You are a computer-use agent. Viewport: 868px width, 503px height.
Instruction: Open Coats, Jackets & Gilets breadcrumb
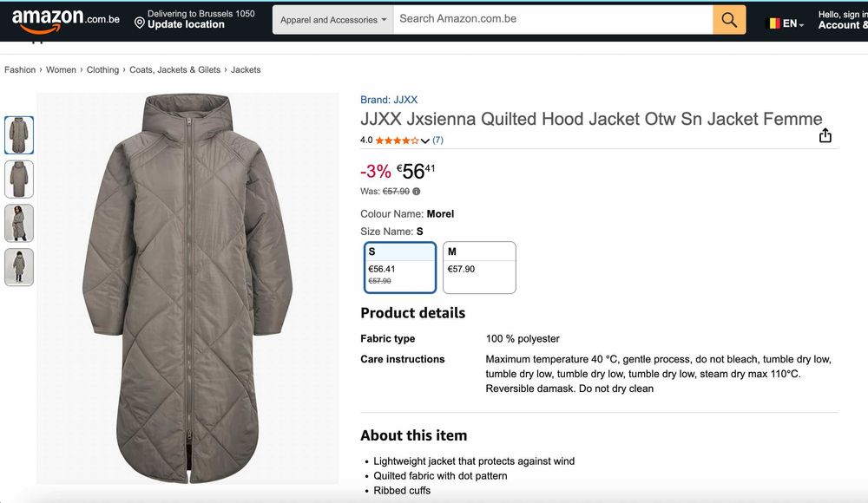click(174, 70)
